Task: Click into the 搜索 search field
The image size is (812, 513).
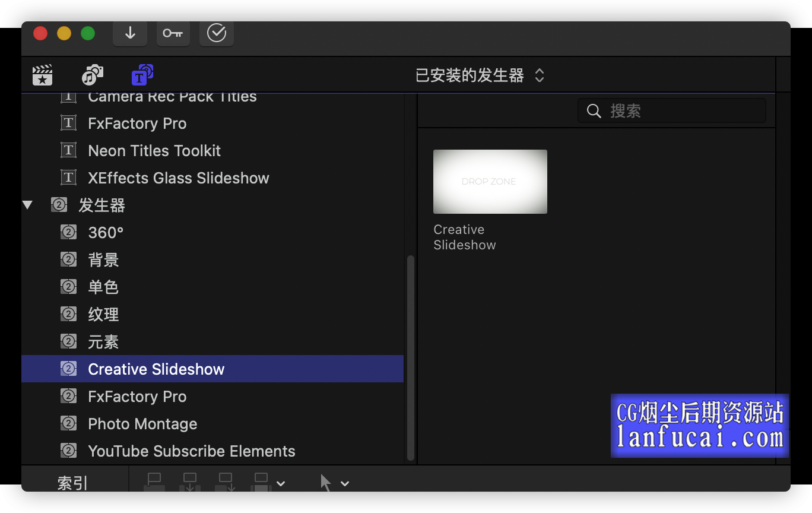Action: point(672,111)
